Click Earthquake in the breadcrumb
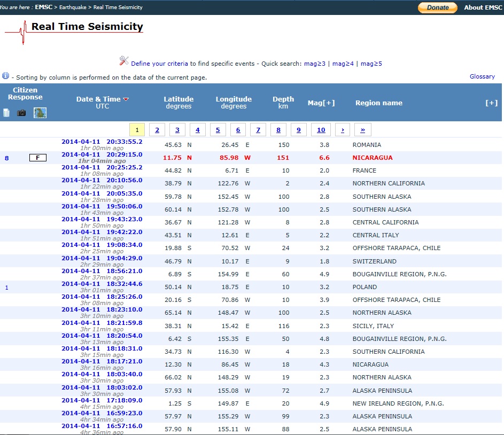Image resolution: width=504 pixels, height=435 pixels. (x=73, y=7)
